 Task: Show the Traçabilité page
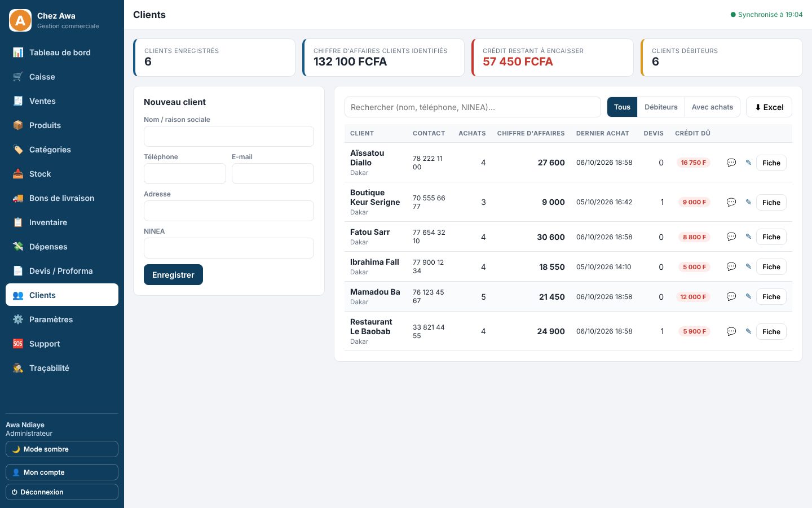[62, 368]
